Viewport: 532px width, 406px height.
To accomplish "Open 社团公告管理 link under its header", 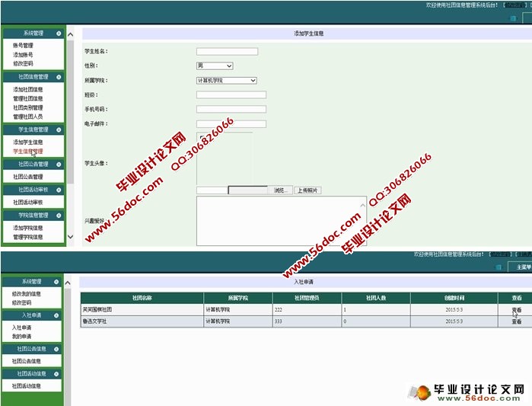I will [x=28, y=177].
